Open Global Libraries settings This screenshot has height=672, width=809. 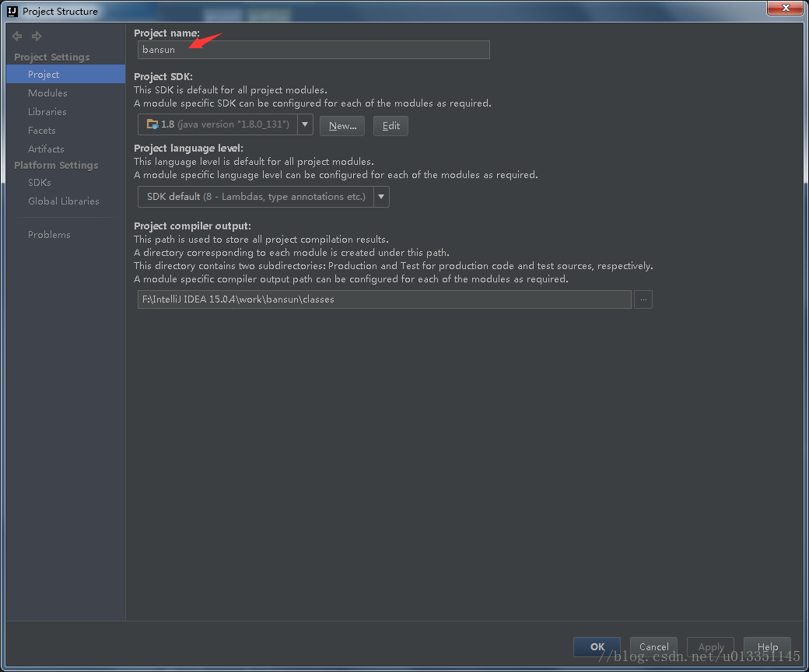(64, 201)
